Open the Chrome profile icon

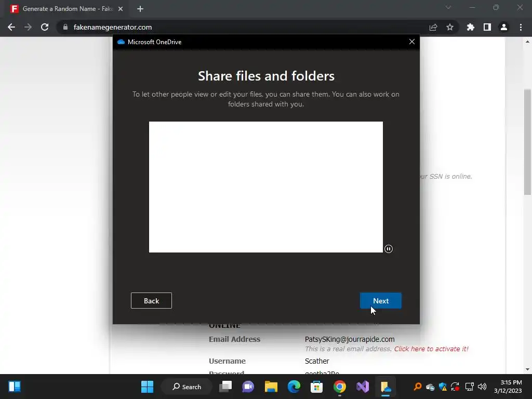click(504, 27)
